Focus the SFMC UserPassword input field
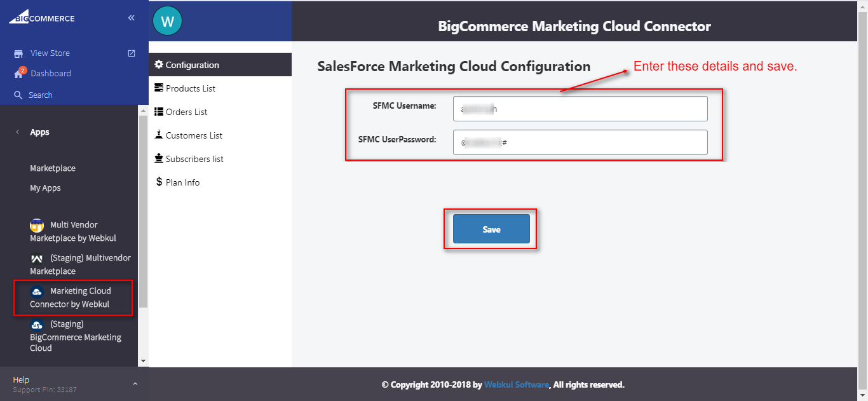Image resolution: width=868 pixels, height=401 pixels. point(580,142)
